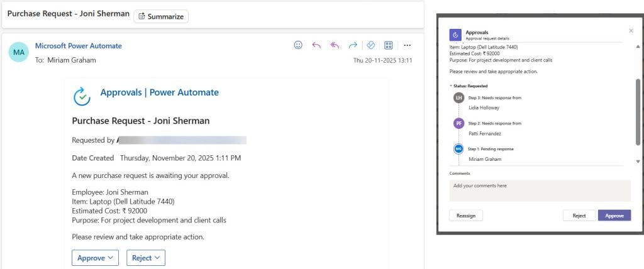Click the Reply all icon
The width and height of the screenshot is (644, 269).
[x=335, y=45]
